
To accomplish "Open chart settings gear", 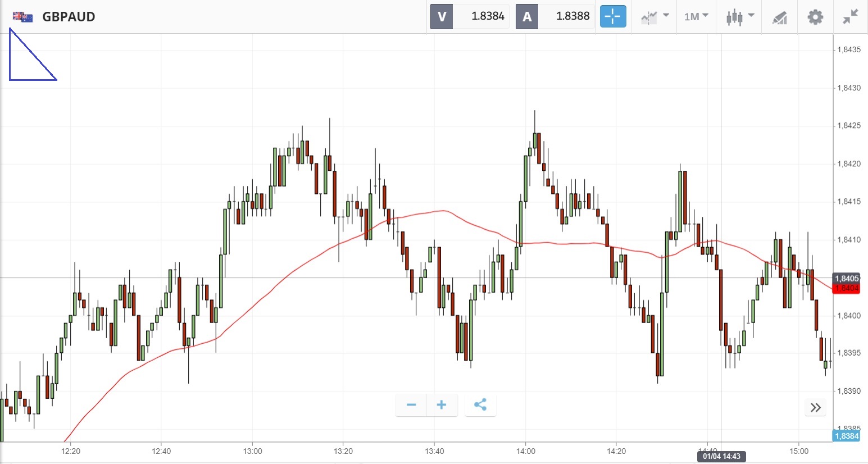I will click(815, 17).
